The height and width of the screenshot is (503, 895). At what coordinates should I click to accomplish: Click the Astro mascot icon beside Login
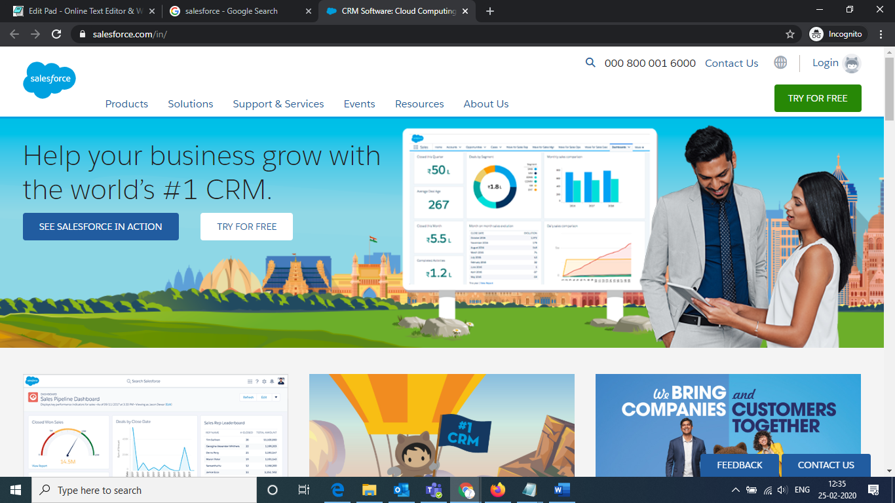point(852,63)
